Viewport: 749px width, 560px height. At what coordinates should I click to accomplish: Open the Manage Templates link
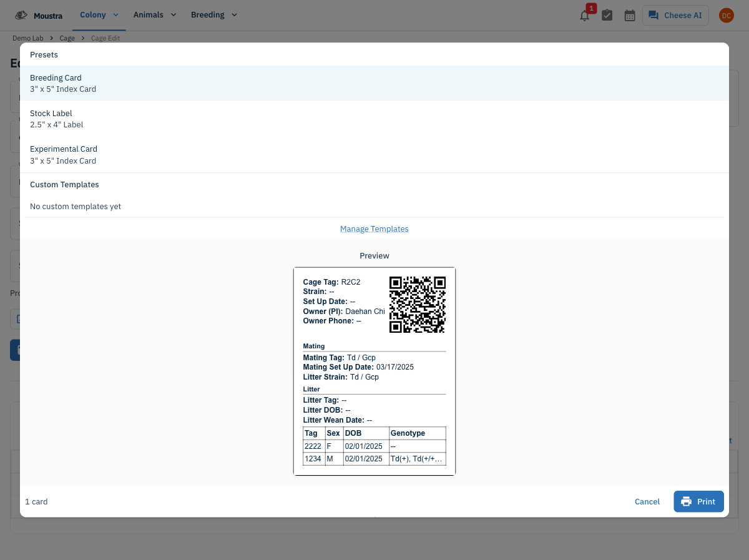(374, 229)
